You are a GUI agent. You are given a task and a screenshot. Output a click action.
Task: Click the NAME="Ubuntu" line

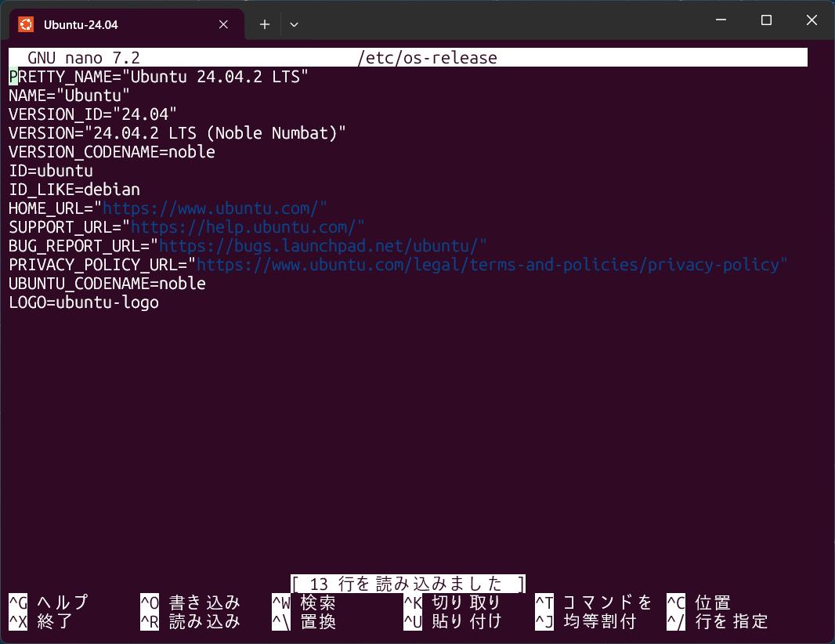[69, 96]
